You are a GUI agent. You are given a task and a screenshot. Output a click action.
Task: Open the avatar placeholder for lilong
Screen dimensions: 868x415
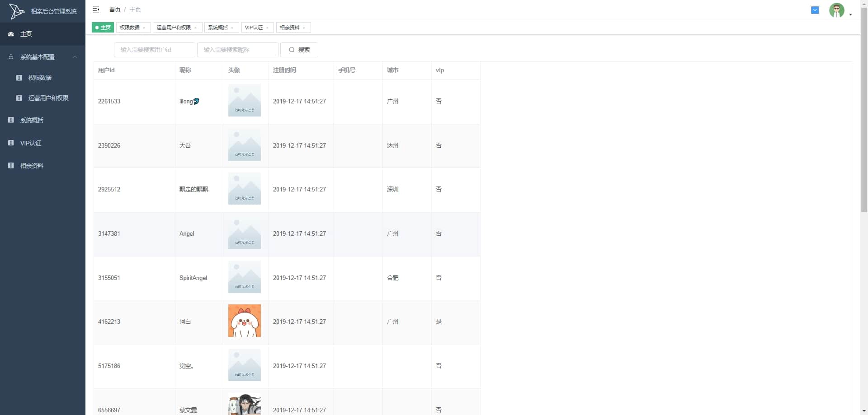coord(245,101)
